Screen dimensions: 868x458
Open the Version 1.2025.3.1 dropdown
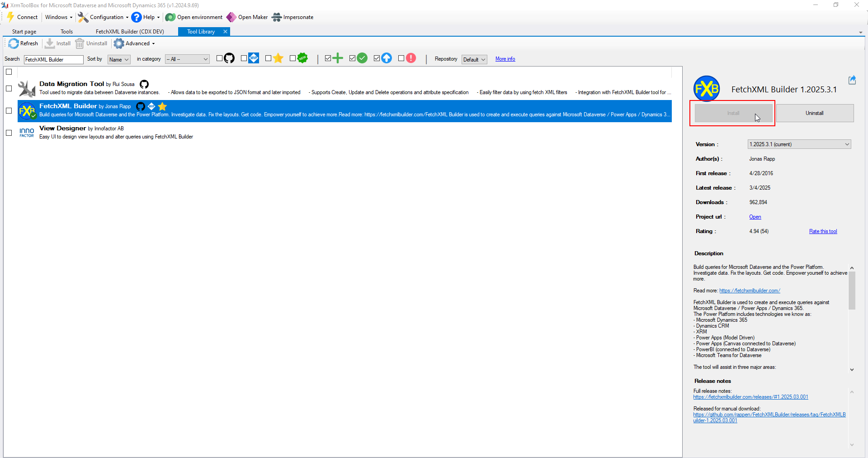pyautogui.click(x=799, y=144)
